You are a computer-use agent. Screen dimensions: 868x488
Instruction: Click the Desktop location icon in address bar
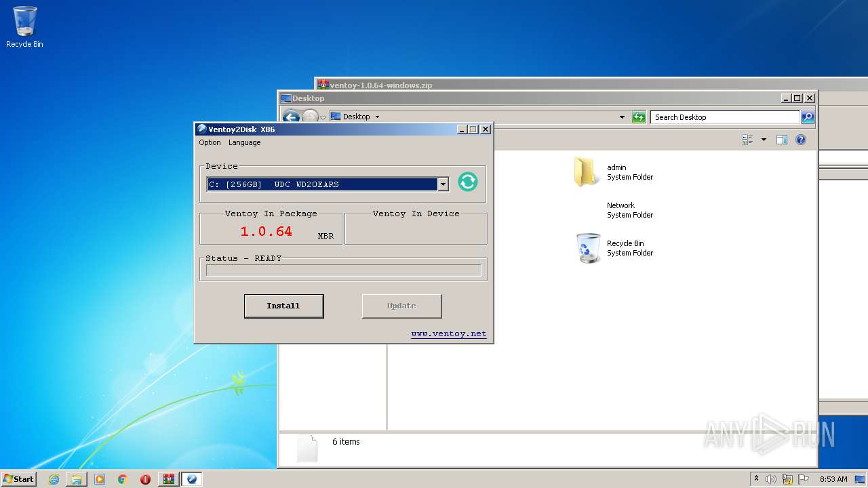(335, 117)
